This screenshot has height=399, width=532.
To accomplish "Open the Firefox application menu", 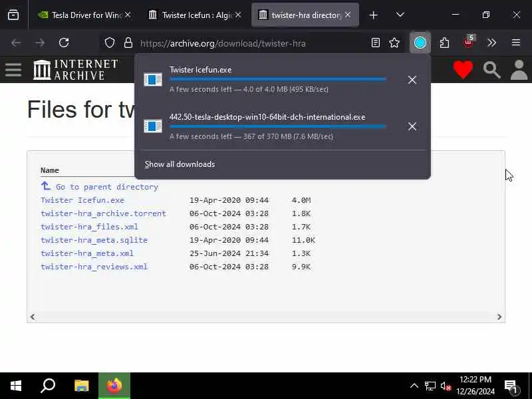I will pos(516,43).
